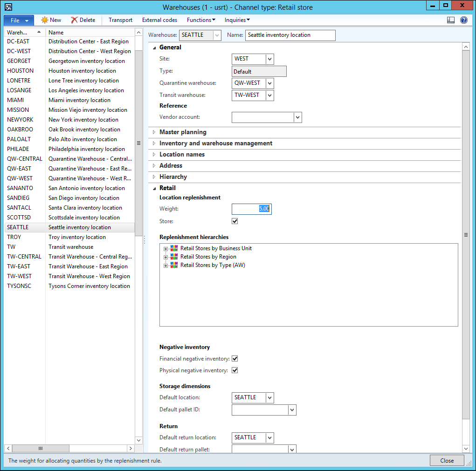
Task: Open the Vendor account dropdown
Action: click(x=297, y=117)
